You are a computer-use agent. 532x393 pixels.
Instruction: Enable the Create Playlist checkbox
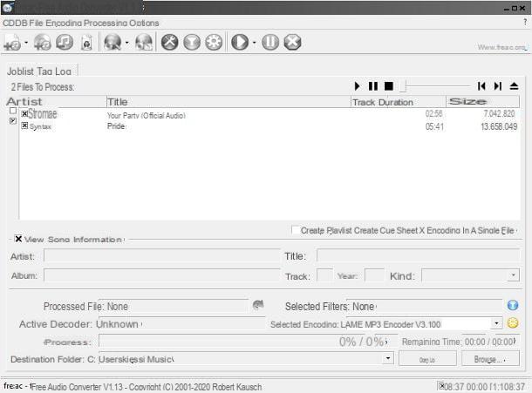295,229
